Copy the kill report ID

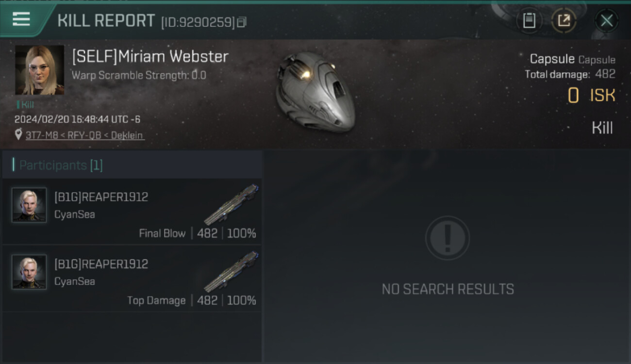click(x=242, y=22)
